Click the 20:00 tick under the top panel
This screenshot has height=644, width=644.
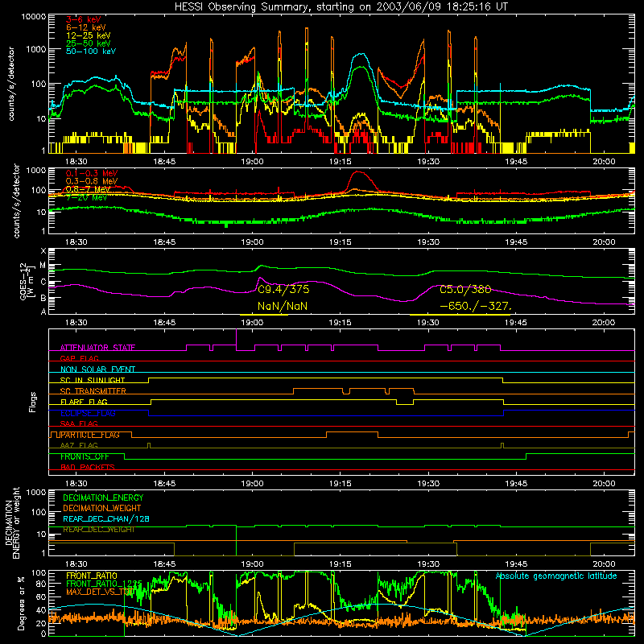click(604, 162)
